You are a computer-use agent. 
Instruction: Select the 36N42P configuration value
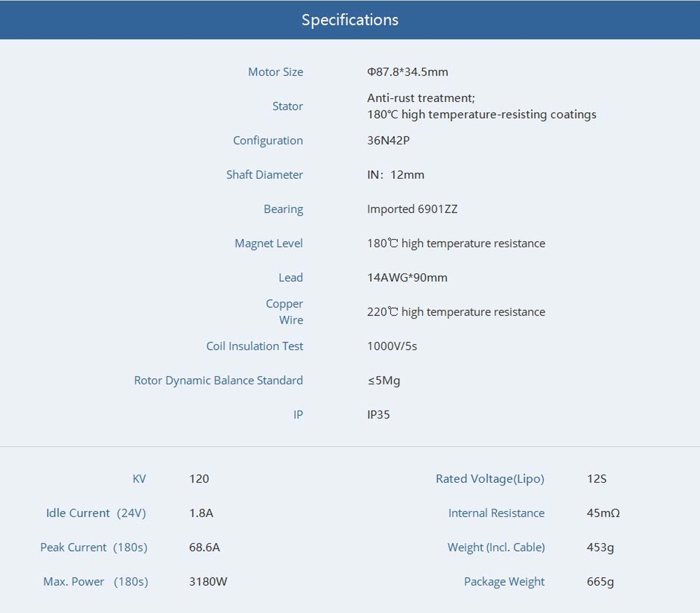(x=388, y=141)
